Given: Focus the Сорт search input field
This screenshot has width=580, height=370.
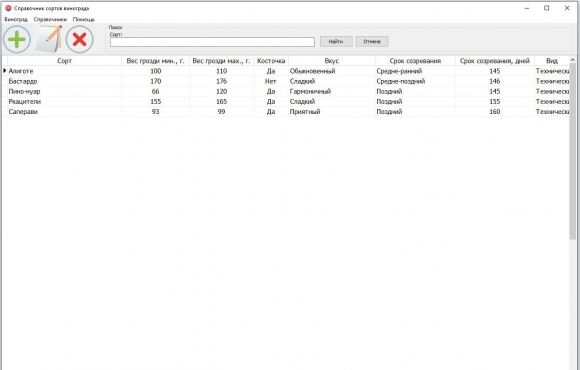Looking at the screenshot, I should click(212, 42).
